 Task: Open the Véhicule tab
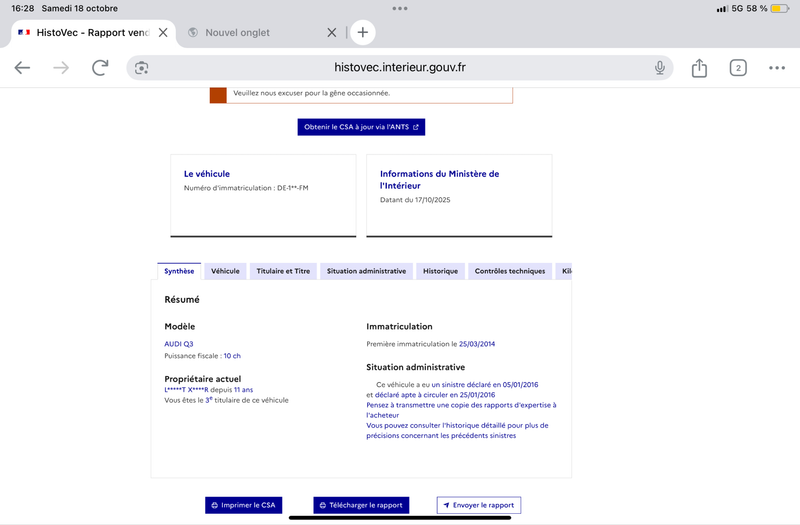click(225, 271)
